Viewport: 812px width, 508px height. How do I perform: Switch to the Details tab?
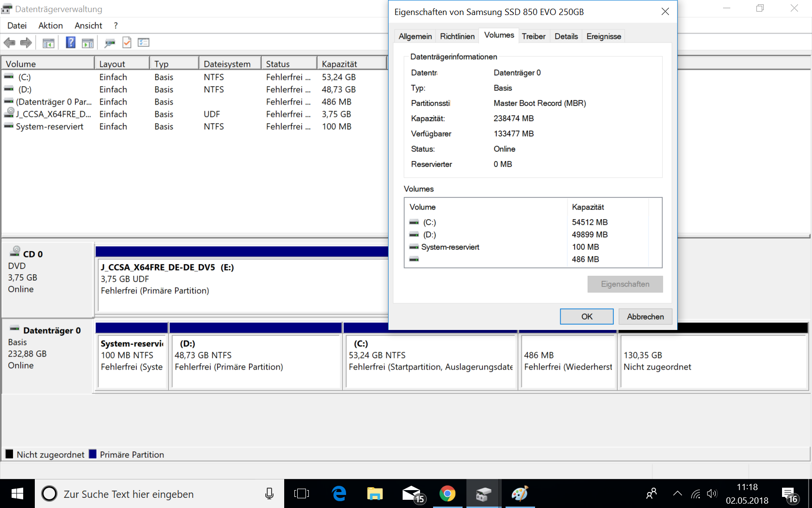(566, 36)
